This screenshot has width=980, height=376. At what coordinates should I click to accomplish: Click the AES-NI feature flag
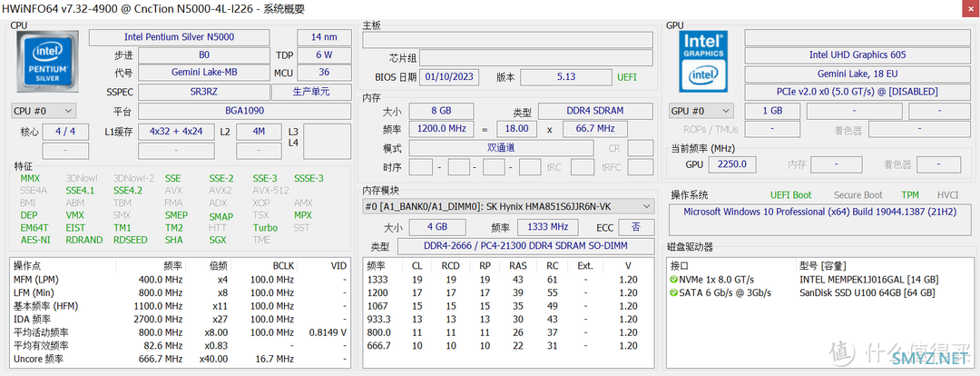coord(34,240)
